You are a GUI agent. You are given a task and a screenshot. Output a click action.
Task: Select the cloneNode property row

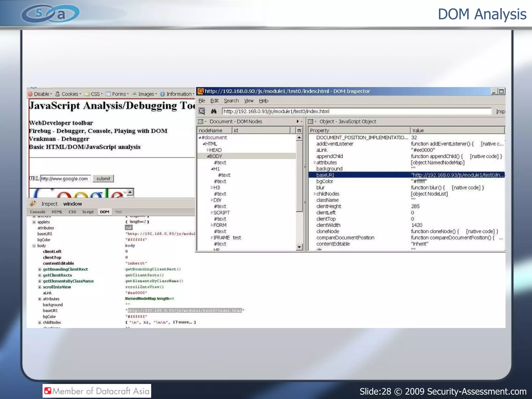click(x=407, y=231)
